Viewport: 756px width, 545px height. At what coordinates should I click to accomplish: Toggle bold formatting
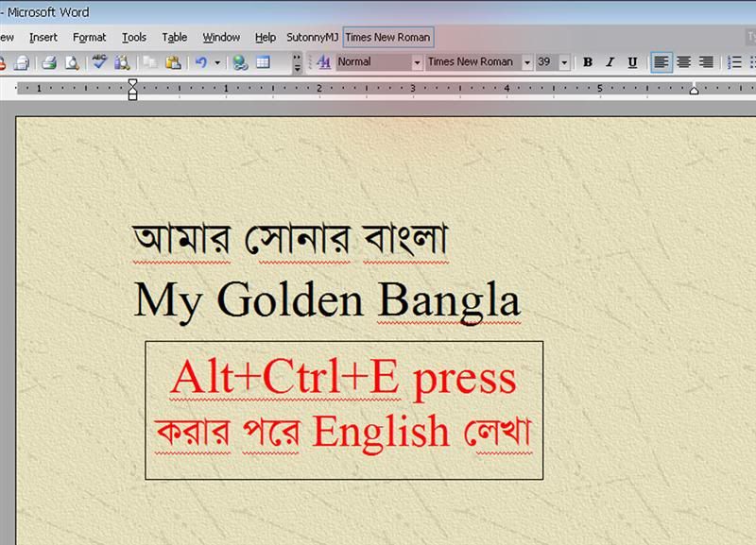click(587, 62)
